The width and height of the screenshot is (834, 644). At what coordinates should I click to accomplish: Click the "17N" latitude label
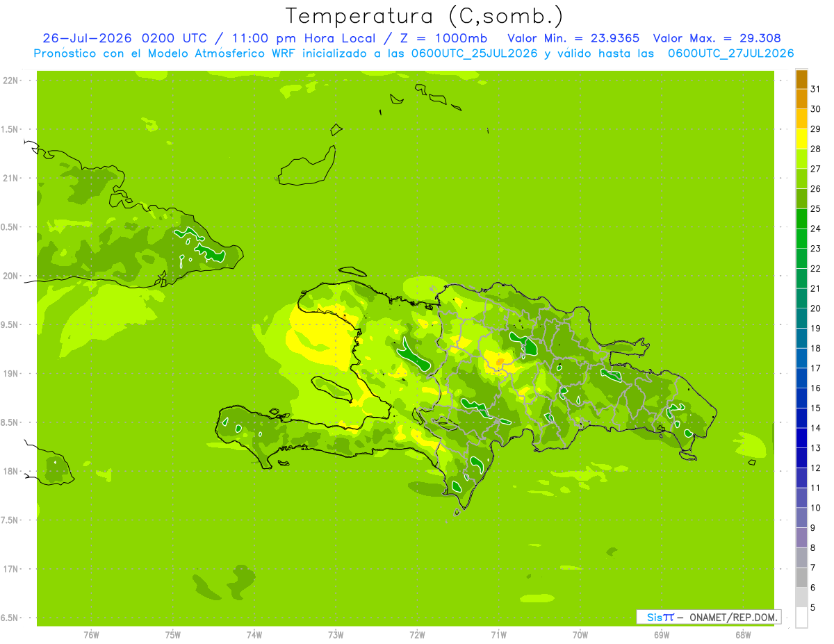[x=10, y=569]
